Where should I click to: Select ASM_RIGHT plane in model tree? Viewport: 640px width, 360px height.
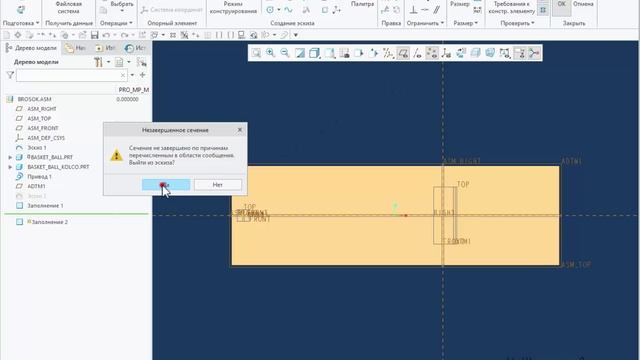pos(42,109)
